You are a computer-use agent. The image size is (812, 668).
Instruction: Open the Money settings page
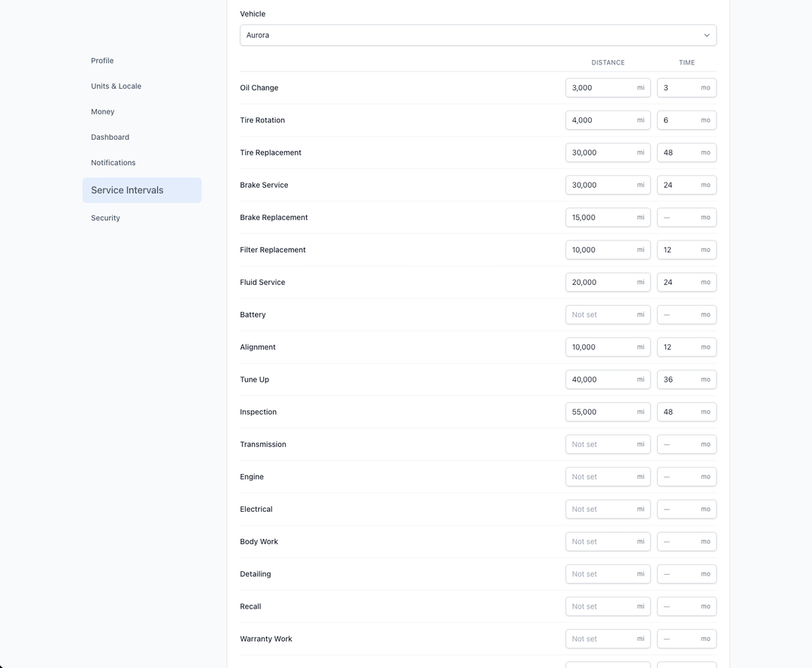pyautogui.click(x=103, y=112)
